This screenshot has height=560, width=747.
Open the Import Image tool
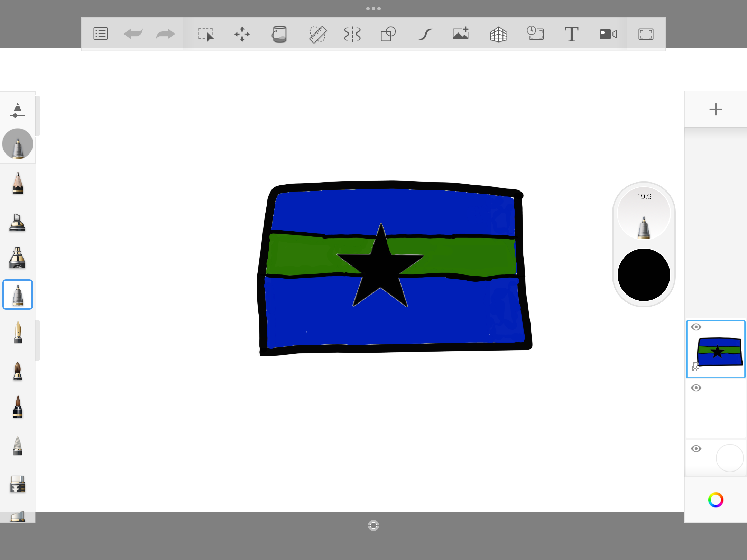tap(461, 34)
